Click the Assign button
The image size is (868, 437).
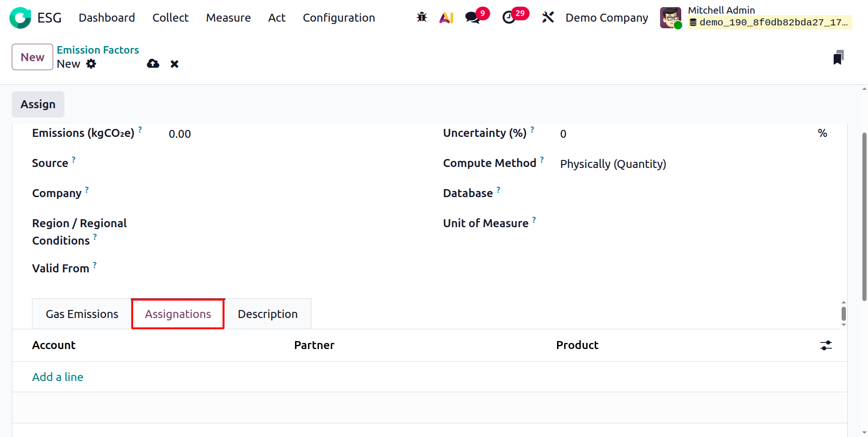38,104
